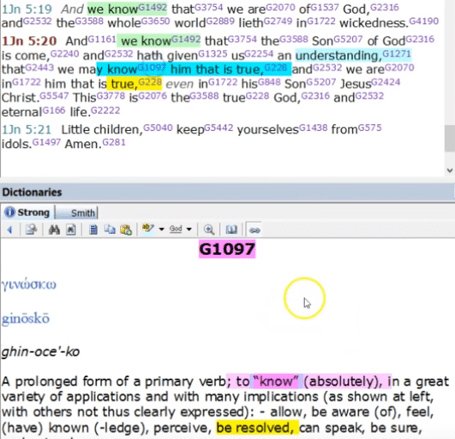The height and width of the screenshot is (439, 455).
Task: Click the blue document icon in the toolbar
Action: click(x=94, y=230)
